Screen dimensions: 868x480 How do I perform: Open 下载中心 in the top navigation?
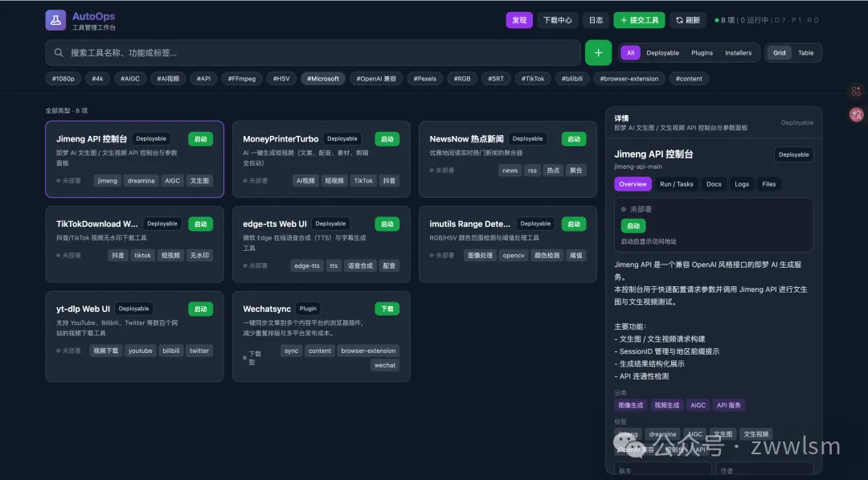tap(558, 19)
